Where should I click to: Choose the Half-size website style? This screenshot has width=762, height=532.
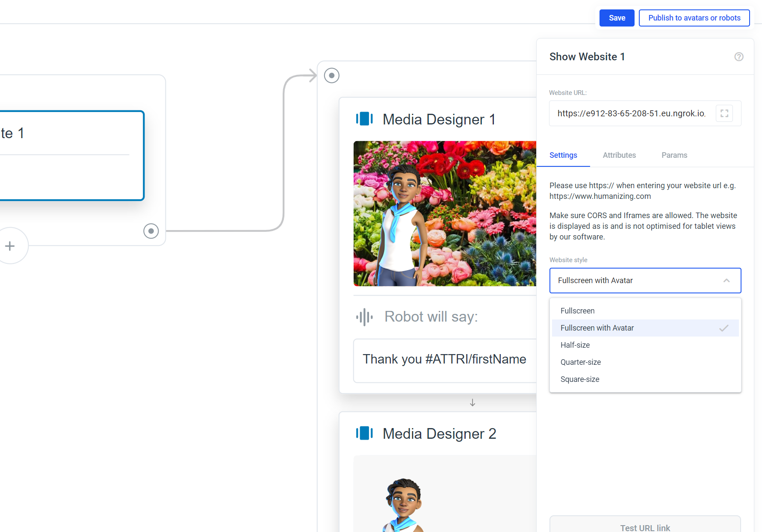[645, 345]
